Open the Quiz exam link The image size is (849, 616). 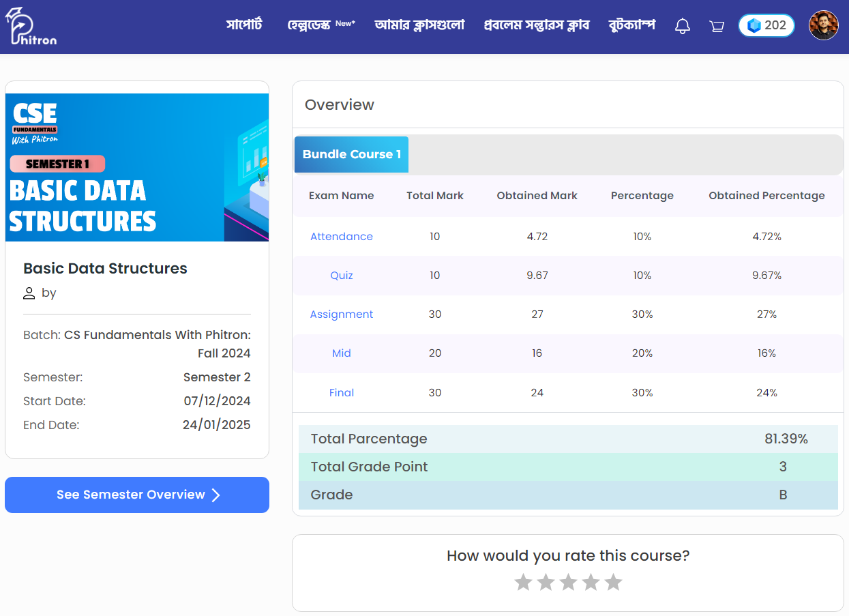342,276
